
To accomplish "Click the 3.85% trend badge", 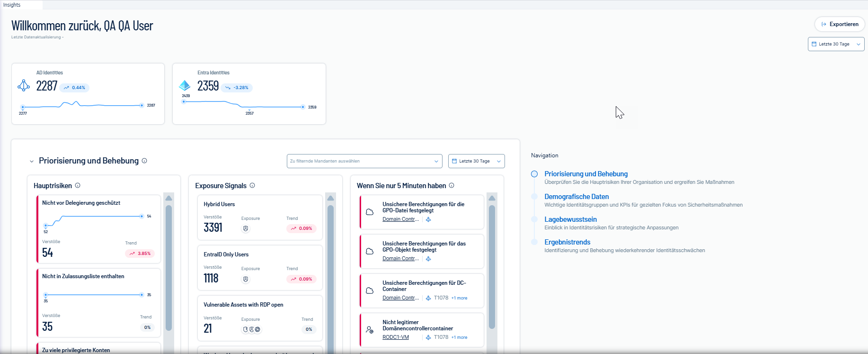I will pos(140,254).
